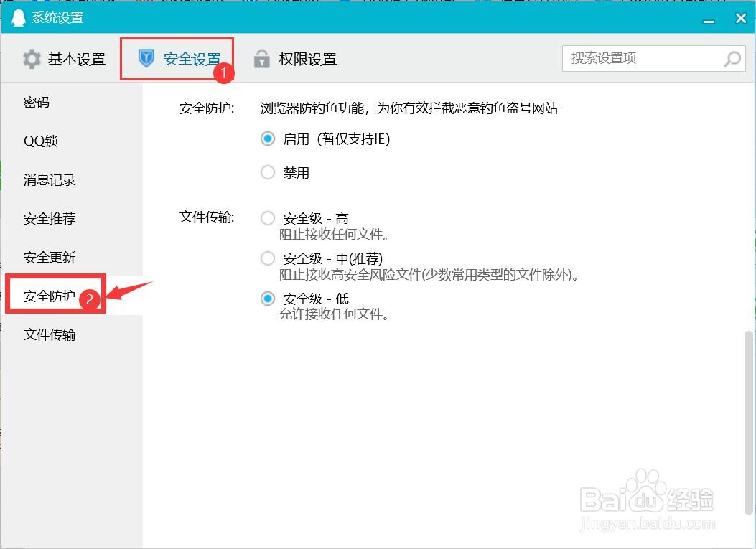
Task: Select 安全防护 in the sidebar
Action: tap(50, 296)
